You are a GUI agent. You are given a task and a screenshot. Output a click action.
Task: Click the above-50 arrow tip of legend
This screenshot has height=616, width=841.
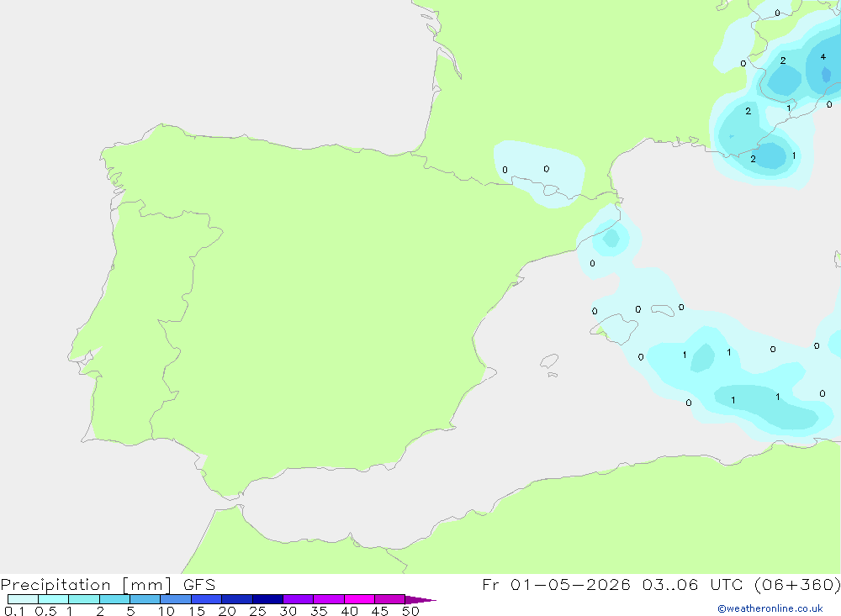[420, 600]
